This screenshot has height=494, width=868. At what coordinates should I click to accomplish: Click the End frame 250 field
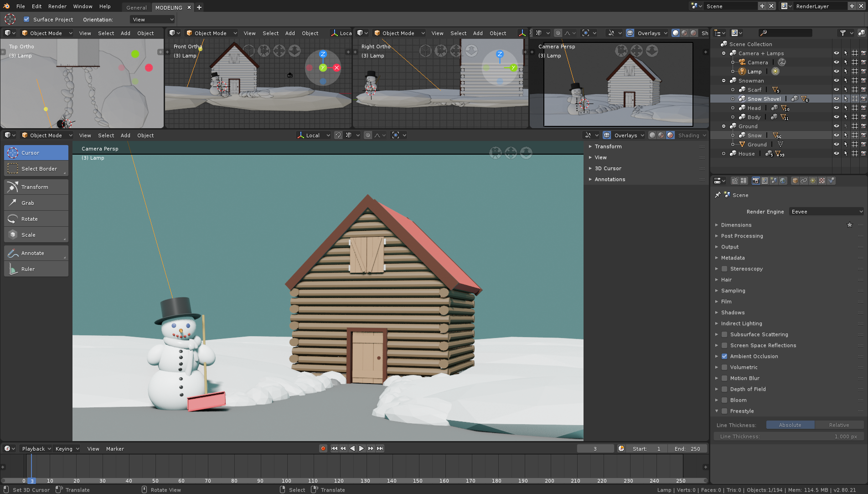click(x=687, y=448)
